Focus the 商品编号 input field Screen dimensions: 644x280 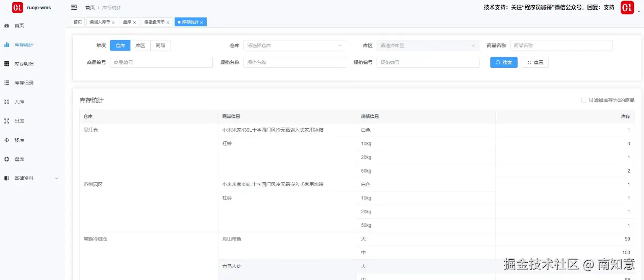pyautogui.click(x=161, y=62)
